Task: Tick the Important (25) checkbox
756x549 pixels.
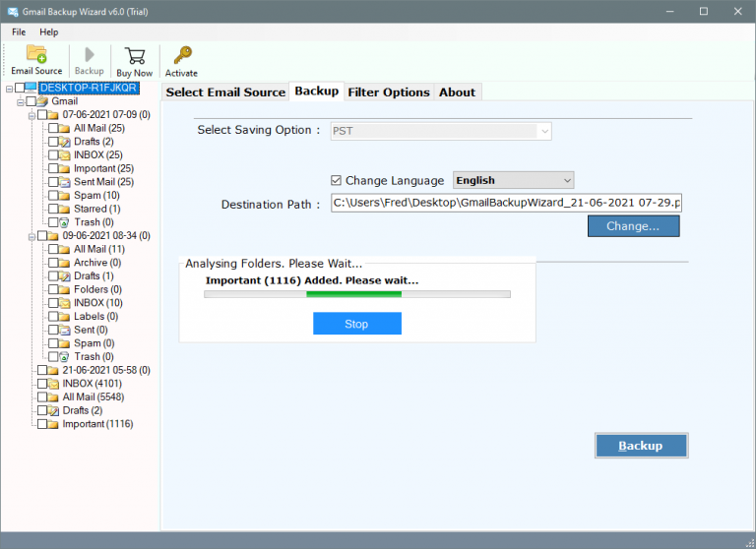Action: coord(53,168)
